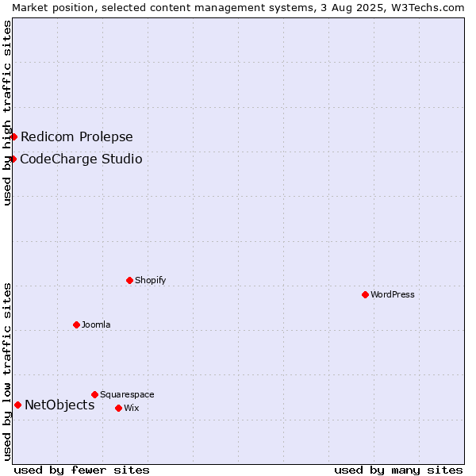Click the CodeCharge Studio data point
This screenshot has width=476, height=476.
coord(13,159)
